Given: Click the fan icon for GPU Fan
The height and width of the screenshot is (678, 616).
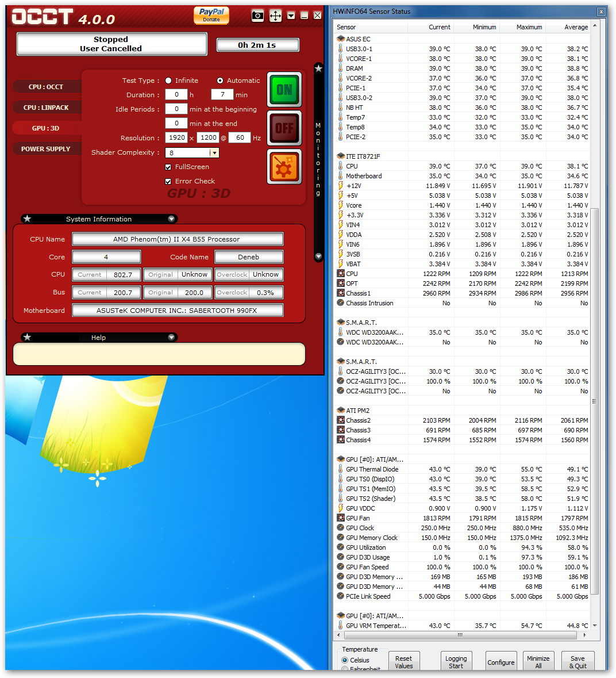Looking at the screenshot, I should 340,518.
